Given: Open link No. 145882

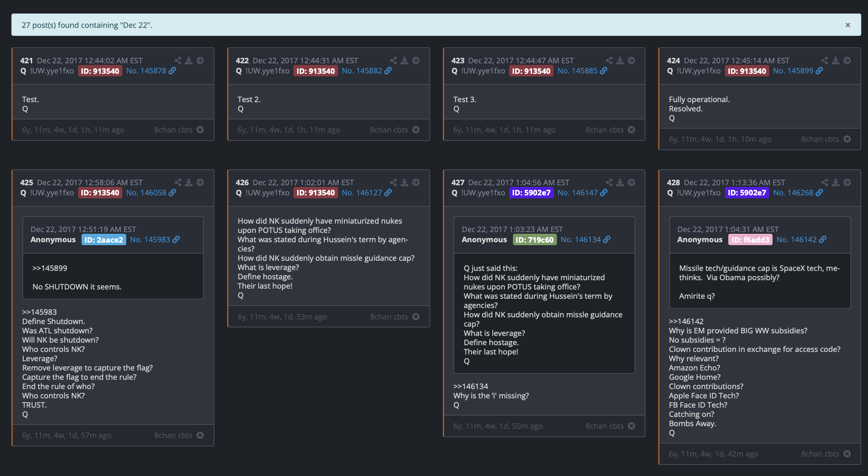Looking at the screenshot, I should (x=367, y=71).
